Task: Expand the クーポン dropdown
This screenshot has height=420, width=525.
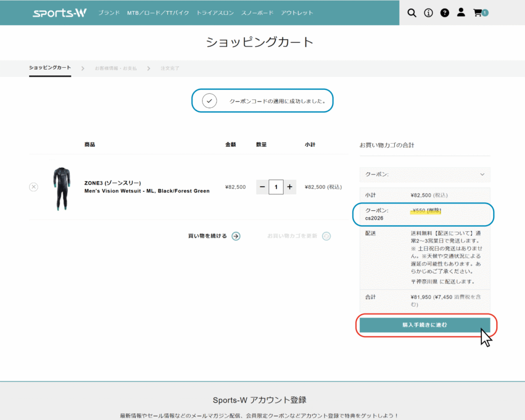Action: [x=425, y=174]
